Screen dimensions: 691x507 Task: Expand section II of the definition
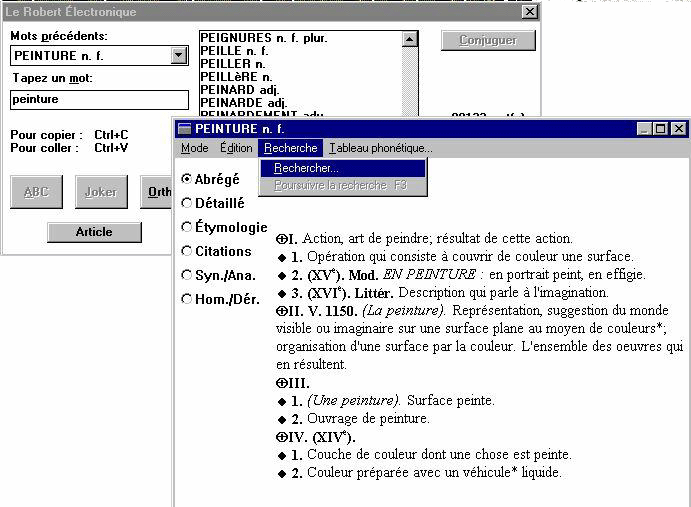click(x=280, y=311)
